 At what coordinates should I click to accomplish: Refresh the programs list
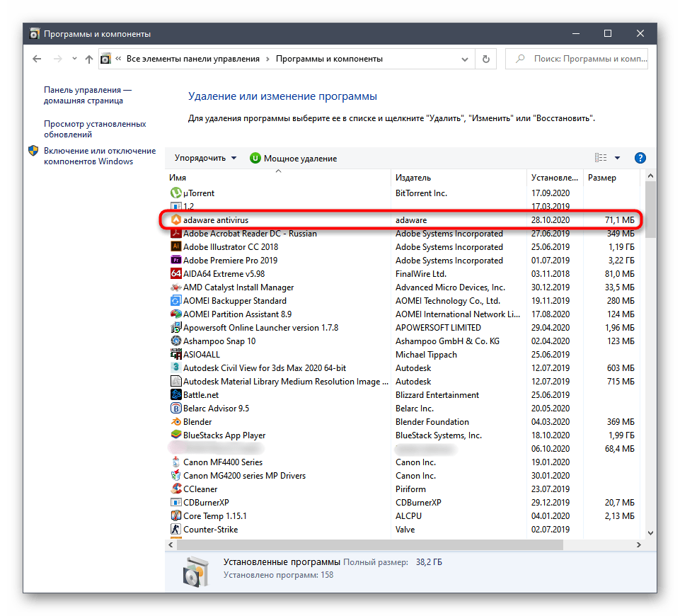[485, 59]
